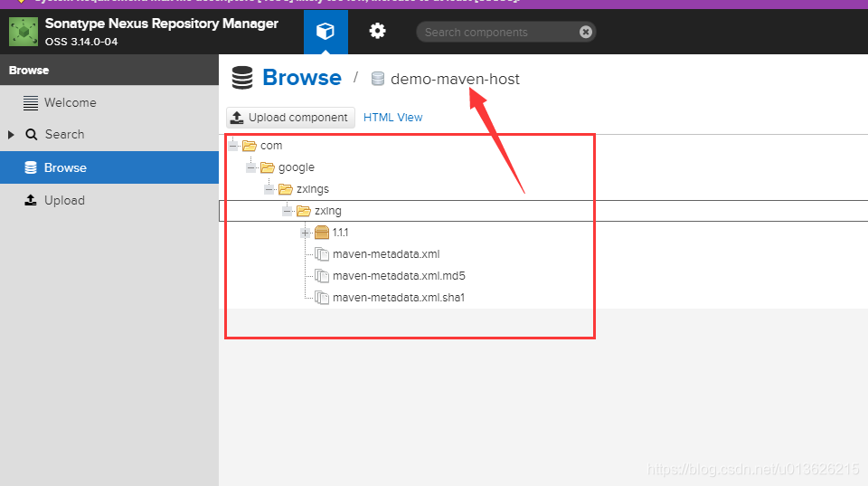Collapse the zxing folder node
This screenshot has width=868, height=486.
point(287,211)
